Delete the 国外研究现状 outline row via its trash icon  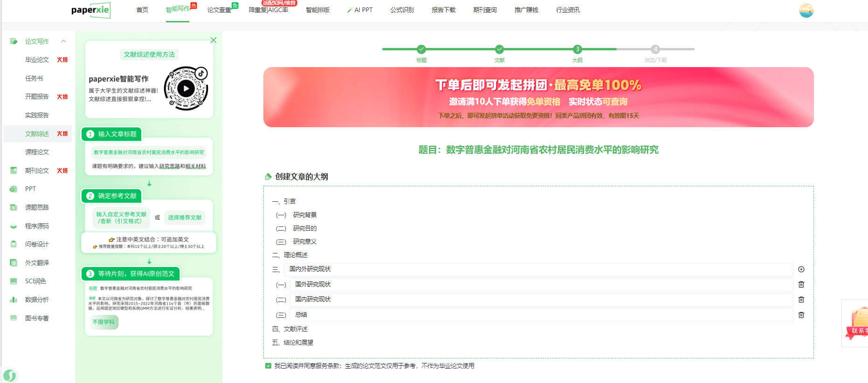coord(801,285)
